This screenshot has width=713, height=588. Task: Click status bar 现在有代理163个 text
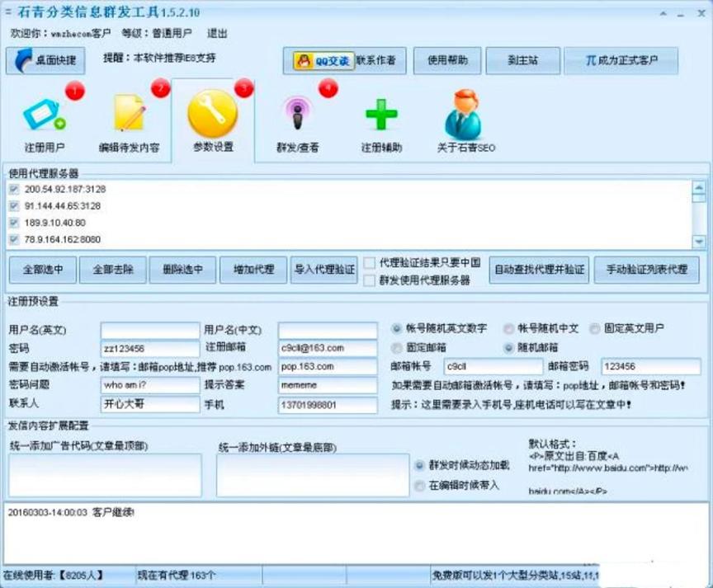point(177,576)
